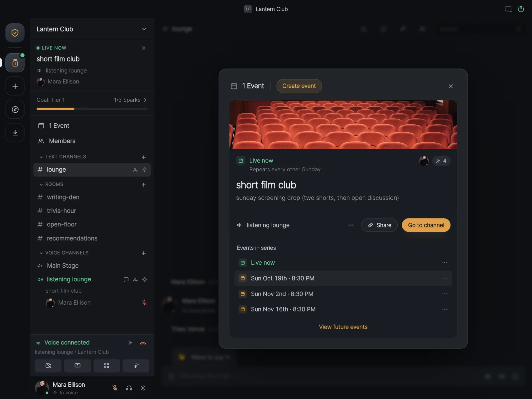Image resolution: width=532 pixels, height=399 pixels.
Task: Collapse the Text Channels category
Action: click(x=63, y=157)
